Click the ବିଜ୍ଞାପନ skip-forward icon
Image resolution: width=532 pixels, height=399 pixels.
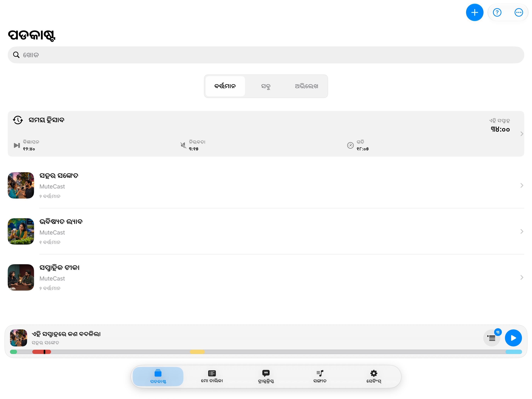[x=17, y=145]
